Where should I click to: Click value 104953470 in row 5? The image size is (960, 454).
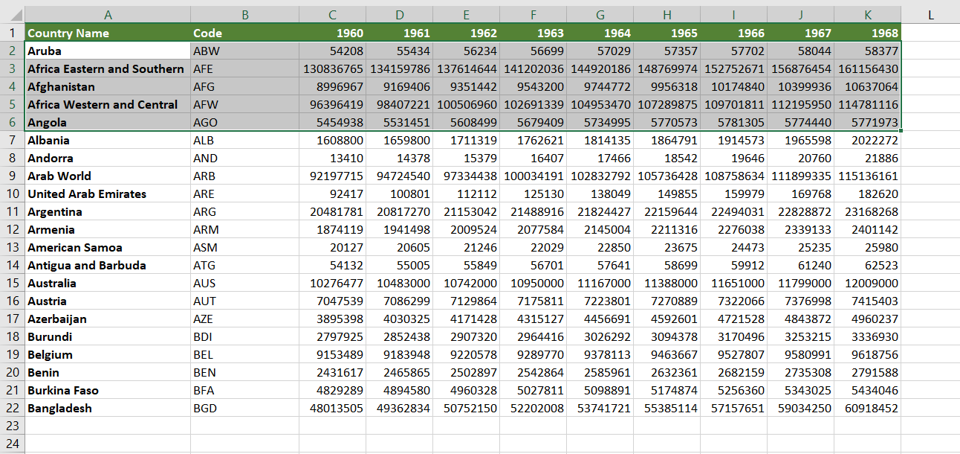[600, 105]
